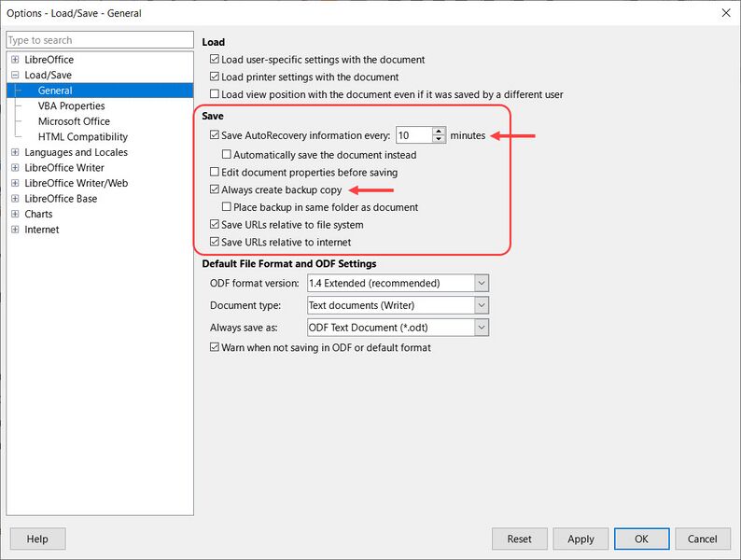Toggle Always create backup copy checkbox
The height and width of the screenshot is (560, 741).
215,189
